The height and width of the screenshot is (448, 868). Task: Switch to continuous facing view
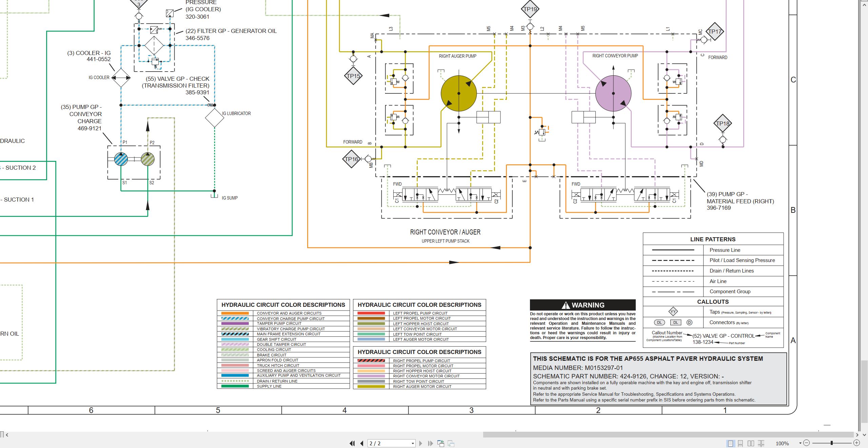pos(761,443)
